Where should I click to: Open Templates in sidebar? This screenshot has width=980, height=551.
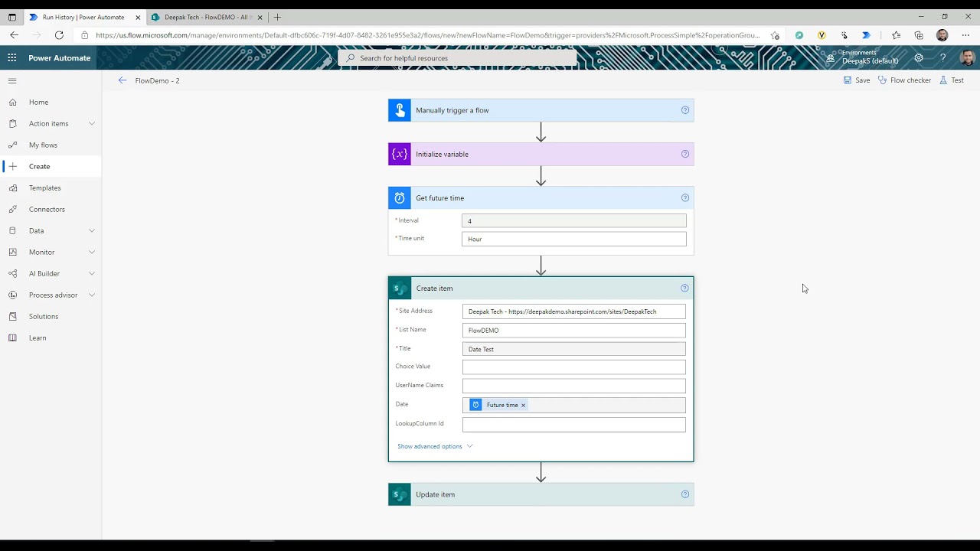coord(44,187)
